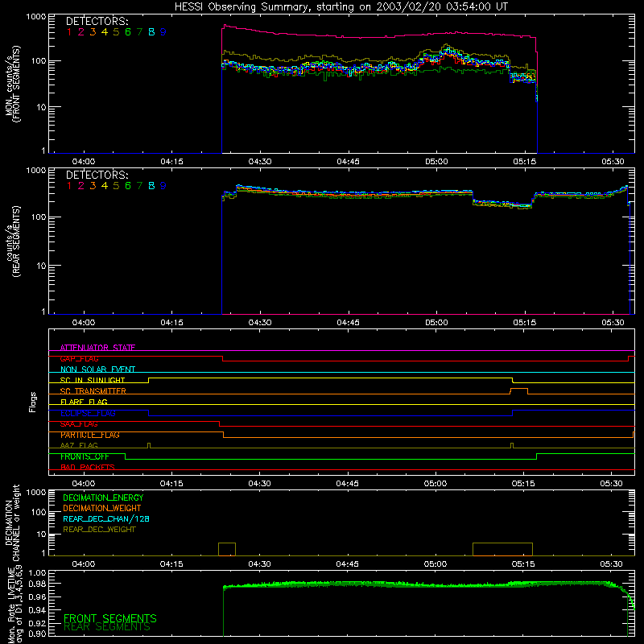Select detector 8 legend number in front segments panel
Image resolution: width=644 pixels, height=644 pixels.
pyautogui.click(x=151, y=32)
